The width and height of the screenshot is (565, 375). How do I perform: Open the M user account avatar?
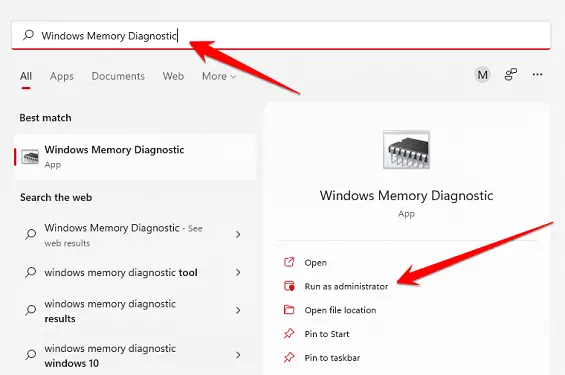(482, 75)
